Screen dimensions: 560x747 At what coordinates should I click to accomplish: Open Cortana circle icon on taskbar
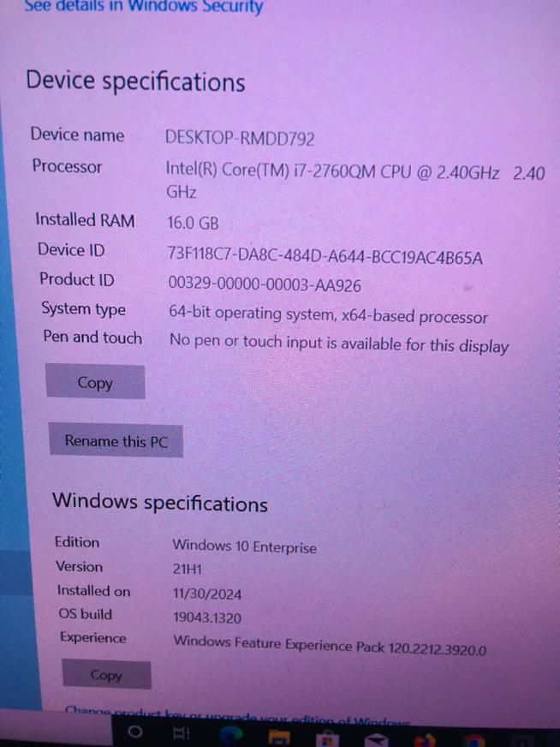[135, 732]
